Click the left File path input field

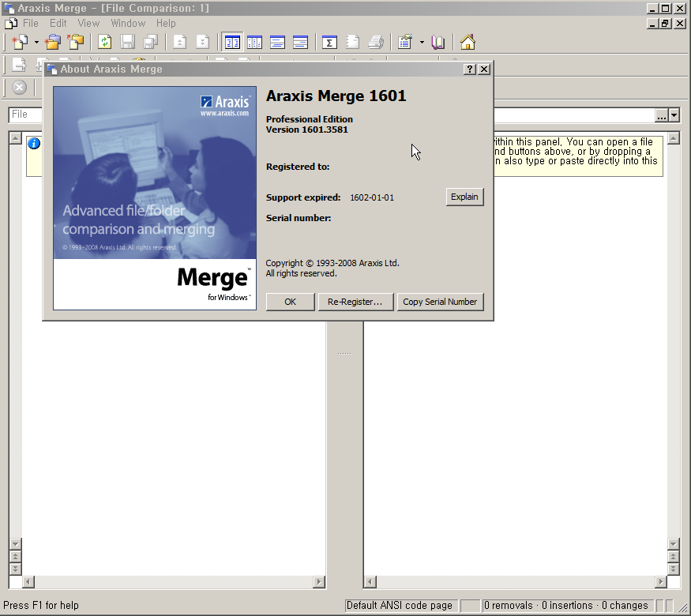coord(25,115)
